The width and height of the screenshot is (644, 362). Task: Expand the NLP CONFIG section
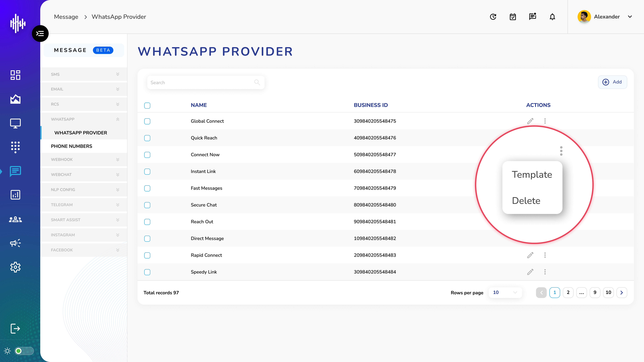coord(84,190)
